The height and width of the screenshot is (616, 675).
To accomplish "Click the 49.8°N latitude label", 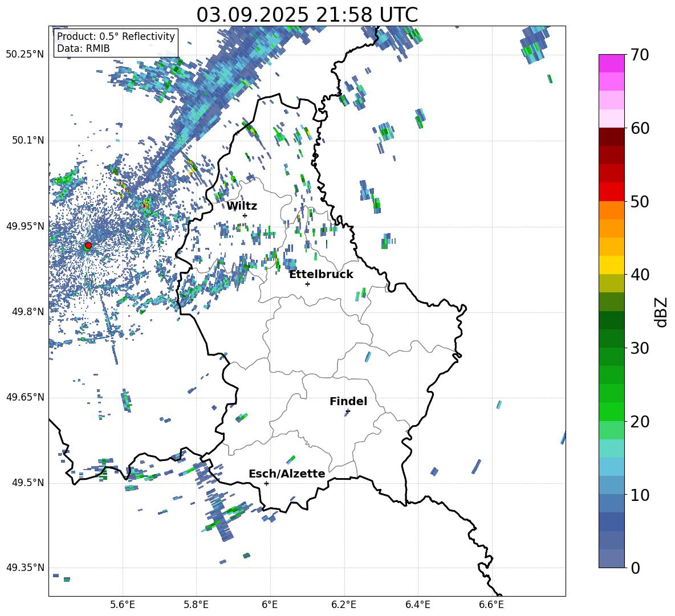I will [28, 312].
